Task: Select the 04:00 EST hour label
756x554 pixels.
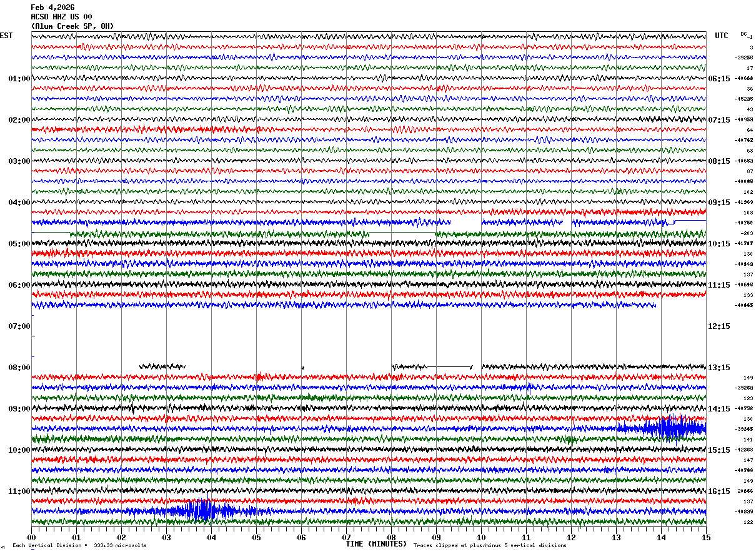Action: (x=19, y=203)
